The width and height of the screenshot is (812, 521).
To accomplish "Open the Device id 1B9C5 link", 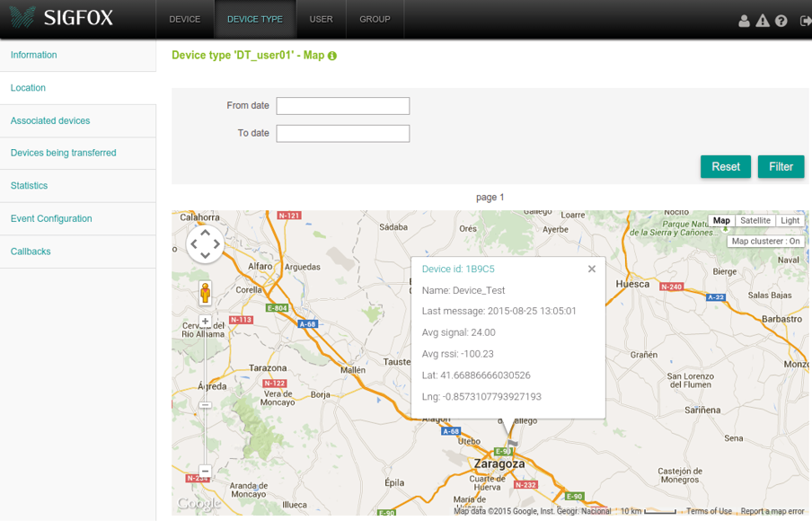I will [458, 269].
